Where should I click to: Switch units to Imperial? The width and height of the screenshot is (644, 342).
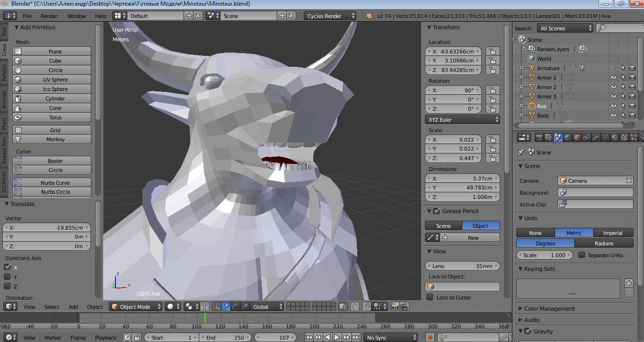pyautogui.click(x=613, y=233)
